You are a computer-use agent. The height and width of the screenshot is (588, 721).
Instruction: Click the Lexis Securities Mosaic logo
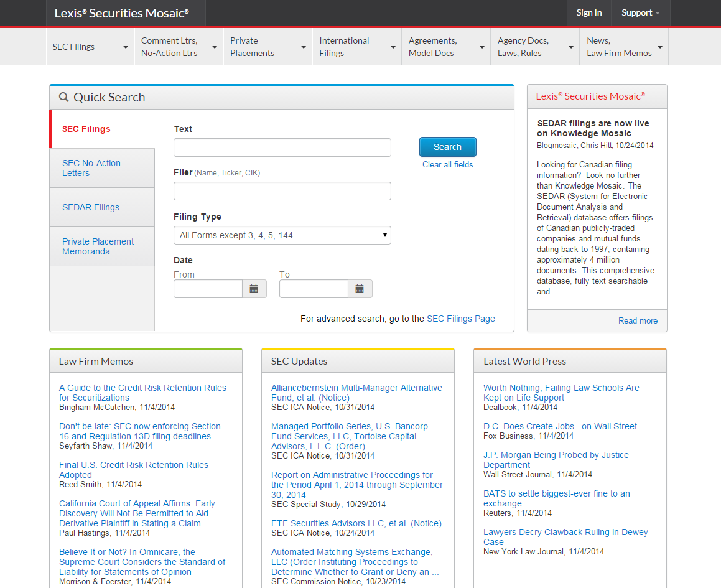coord(122,13)
